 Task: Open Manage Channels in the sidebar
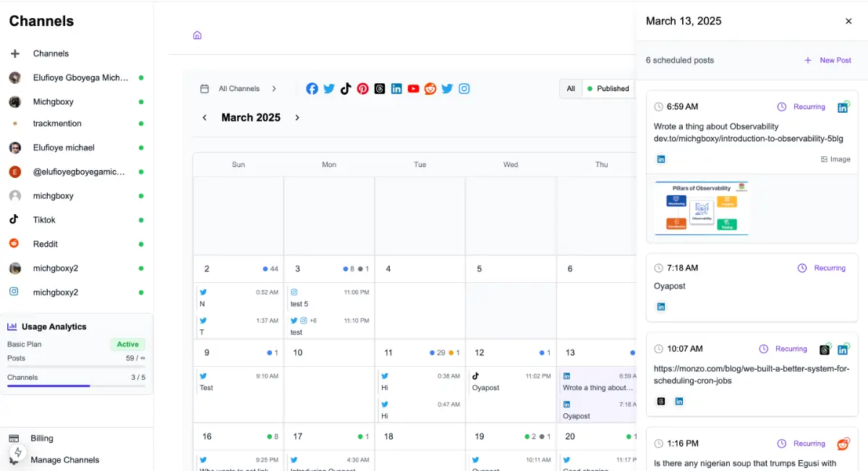coord(64,460)
